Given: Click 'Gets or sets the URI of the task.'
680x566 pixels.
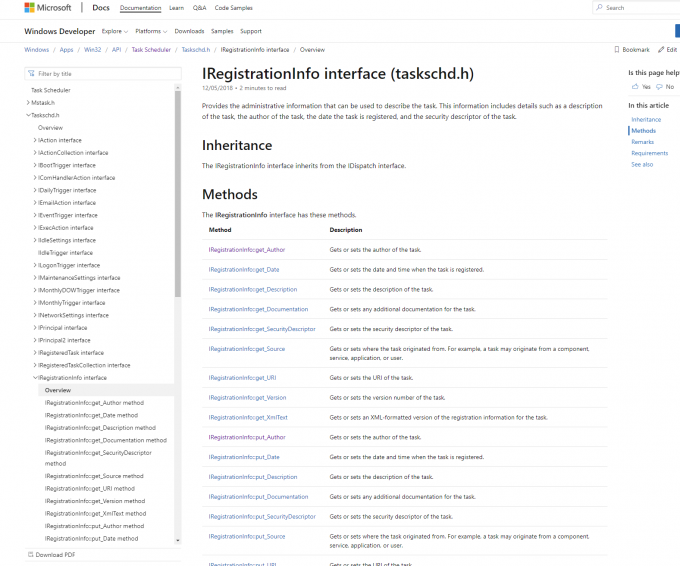Looking at the screenshot, I should point(371,378).
